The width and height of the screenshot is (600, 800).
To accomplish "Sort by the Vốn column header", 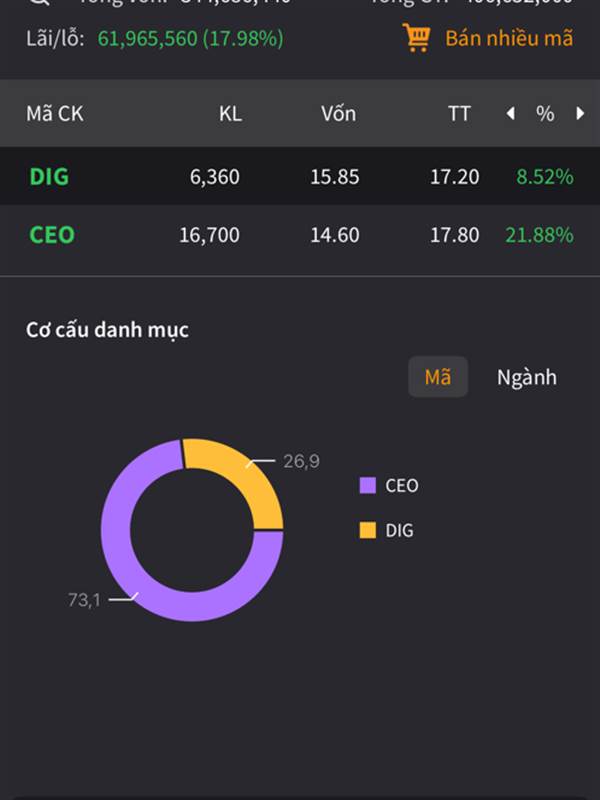I will [x=338, y=114].
